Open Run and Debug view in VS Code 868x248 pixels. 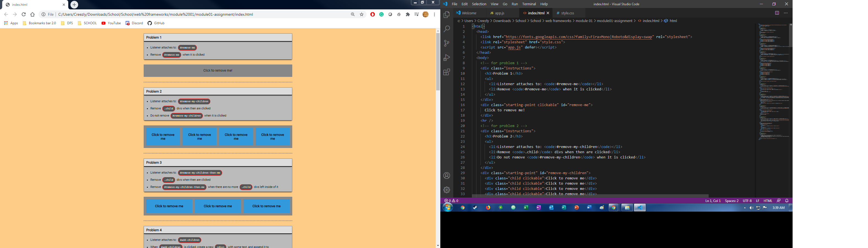point(447,58)
